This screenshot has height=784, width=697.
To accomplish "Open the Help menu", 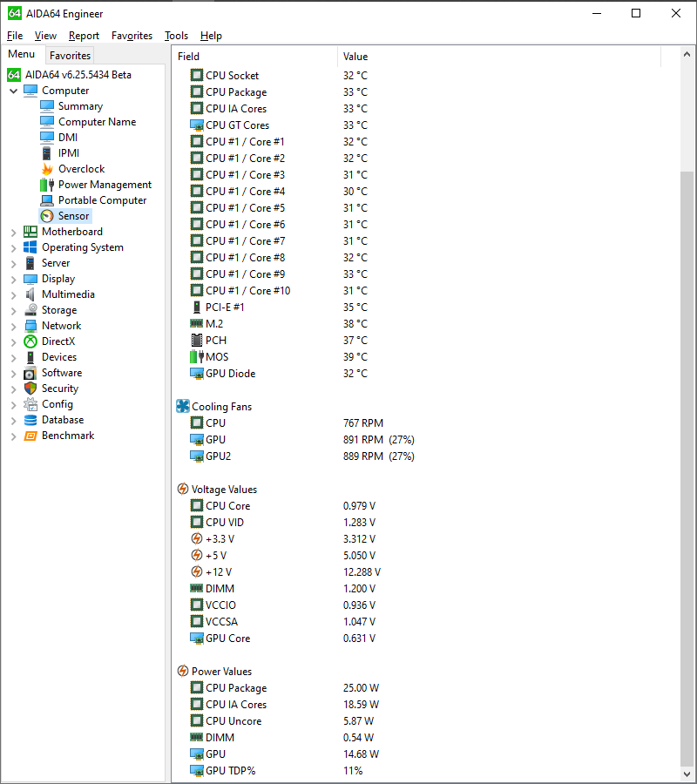I will click(211, 36).
